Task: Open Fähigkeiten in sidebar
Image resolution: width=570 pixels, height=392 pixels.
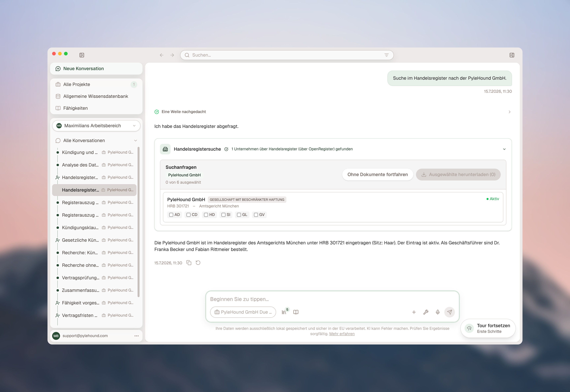Action: click(x=96, y=108)
